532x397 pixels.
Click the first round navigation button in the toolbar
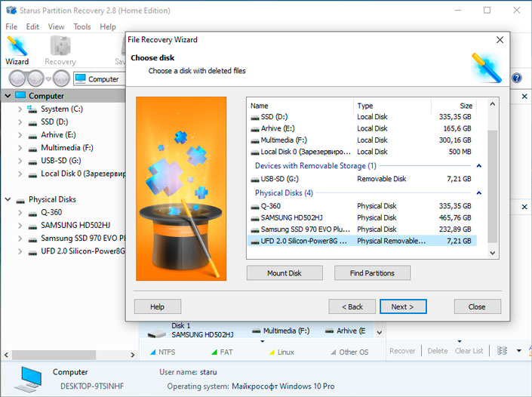click(x=17, y=78)
